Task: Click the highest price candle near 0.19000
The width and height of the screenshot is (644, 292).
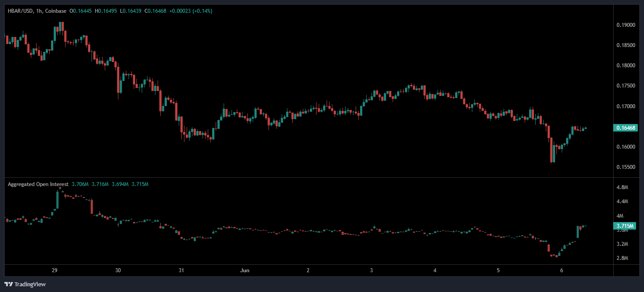Action: [62, 26]
